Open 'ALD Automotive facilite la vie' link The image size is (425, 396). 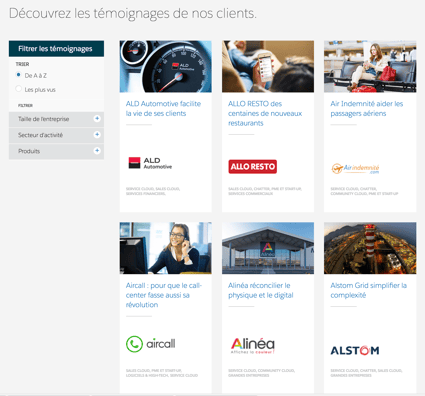point(163,108)
